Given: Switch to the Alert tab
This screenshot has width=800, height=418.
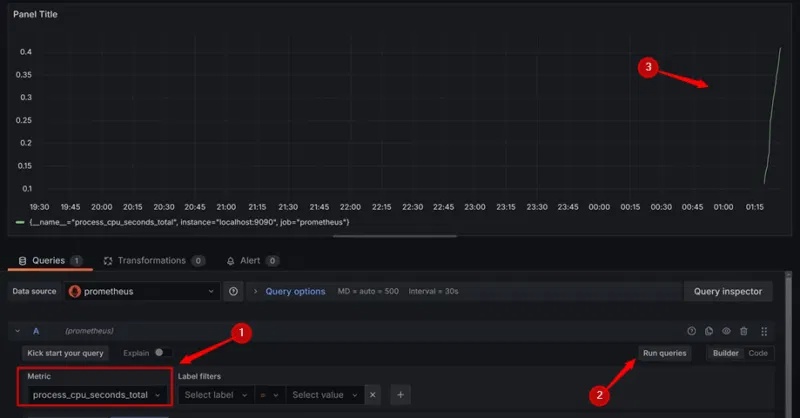Looking at the screenshot, I should [x=252, y=261].
